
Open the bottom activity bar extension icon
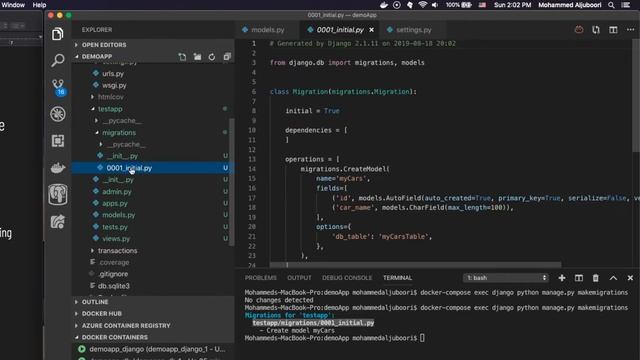58,222
